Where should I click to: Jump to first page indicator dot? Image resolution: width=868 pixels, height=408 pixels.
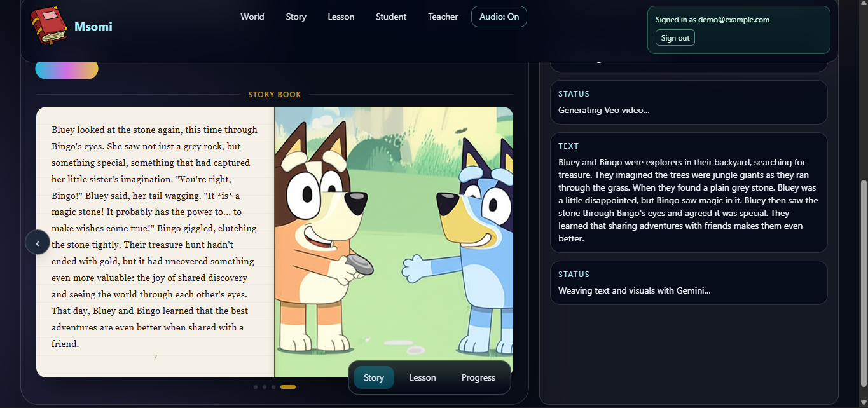click(256, 387)
